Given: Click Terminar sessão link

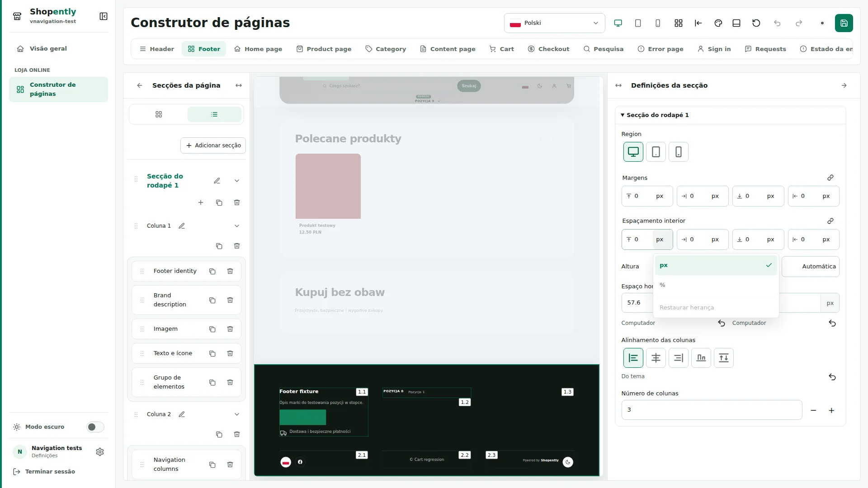Looking at the screenshot, I should coord(44,472).
